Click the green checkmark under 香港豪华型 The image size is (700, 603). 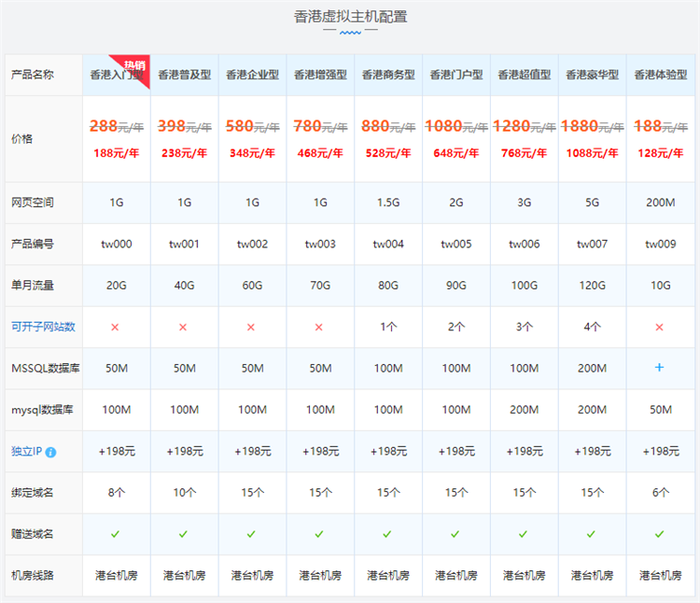point(592,534)
